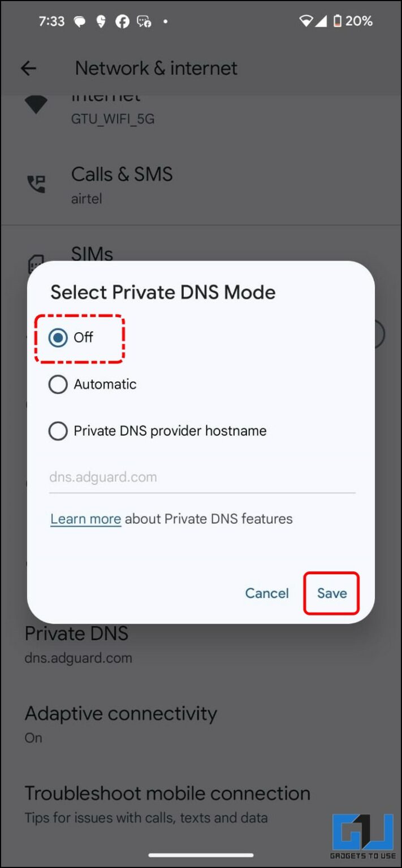Image resolution: width=402 pixels, height=868 pixels.
Task: Open the Learn more link about Private DNS
Action: (85, 519)
